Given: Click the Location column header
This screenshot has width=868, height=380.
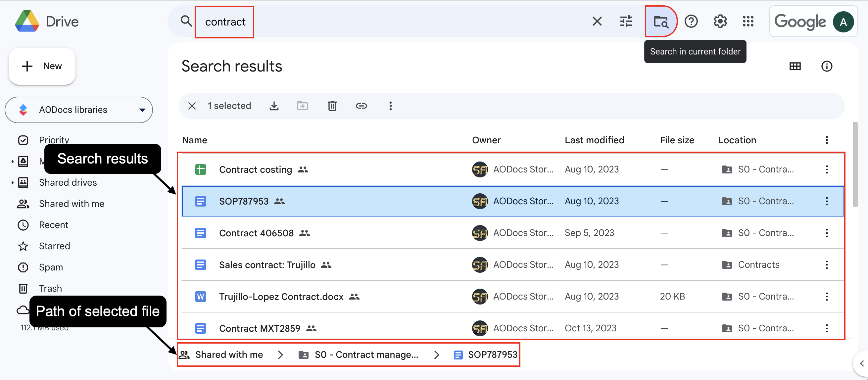Looking at the screenshot, I should click(x=737, y=140).
